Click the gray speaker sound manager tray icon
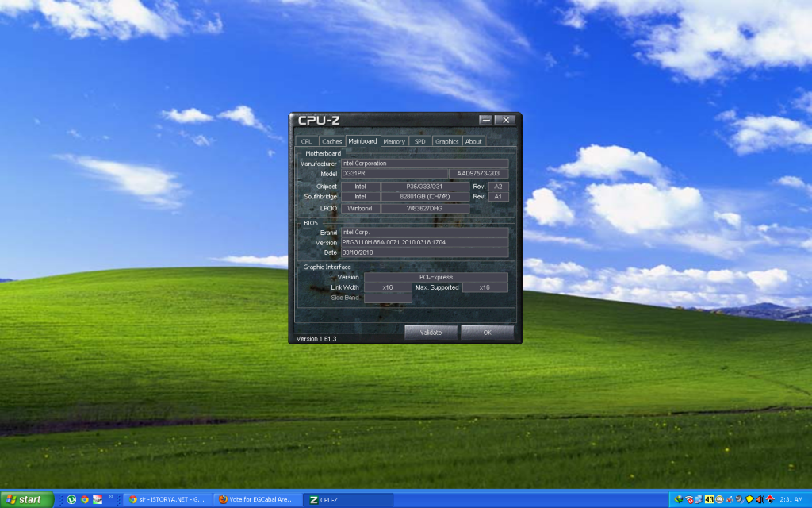Screen dimensions: 812x508 (x=740, y=500)
